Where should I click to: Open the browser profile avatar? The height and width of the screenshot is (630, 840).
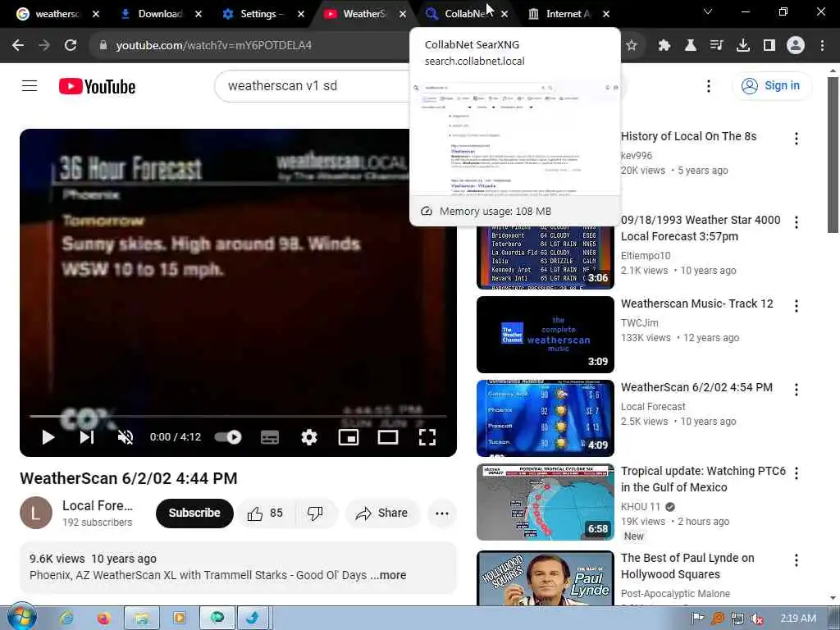796,45
